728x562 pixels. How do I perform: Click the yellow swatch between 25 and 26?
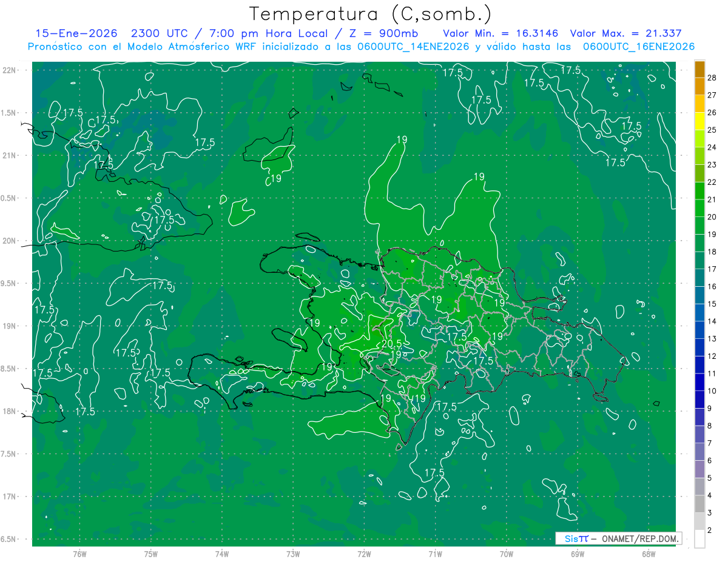coord(699,121)
